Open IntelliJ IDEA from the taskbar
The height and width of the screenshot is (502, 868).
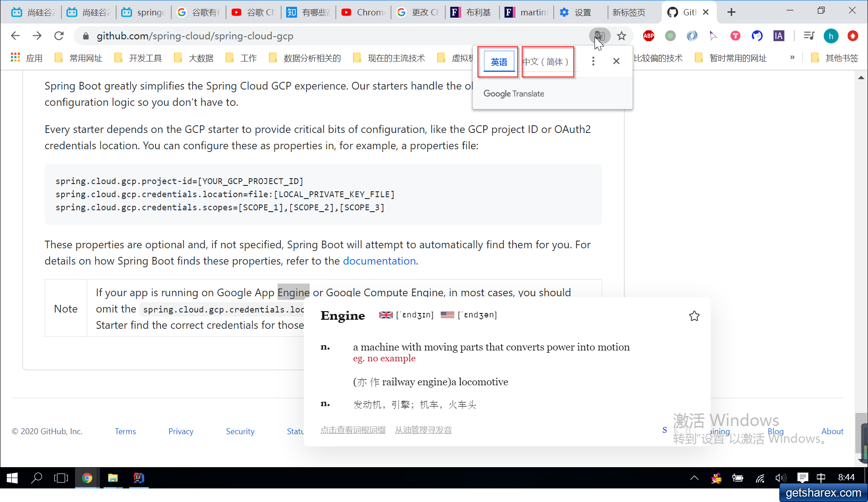click(138, 478)
